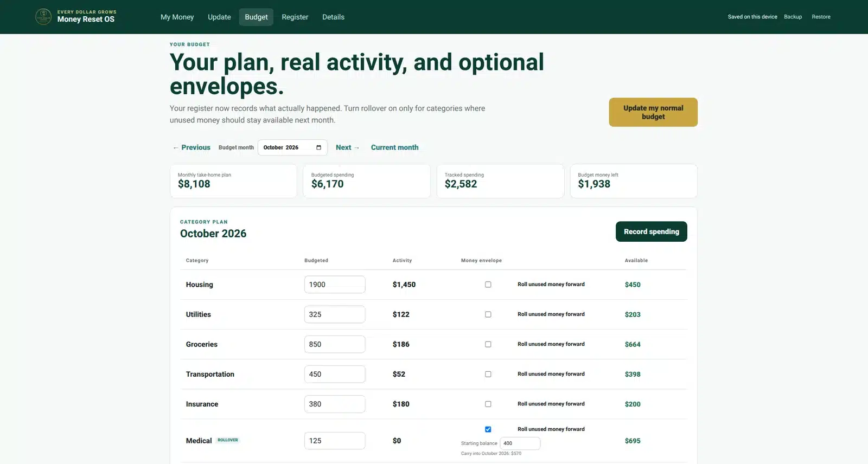The height and width of the screenshot is (464, 868).
Task: Advance to the Next month
Action: 347,147
